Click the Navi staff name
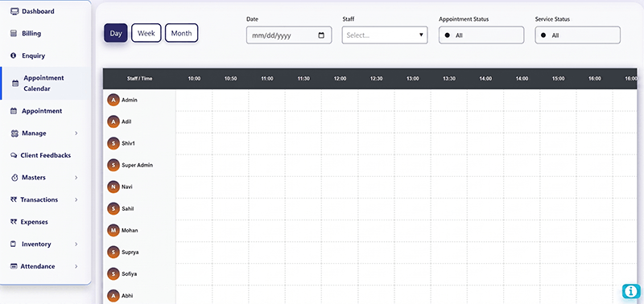Image resolution: width=644 pixels, height=304 pixels. [127, 187]
